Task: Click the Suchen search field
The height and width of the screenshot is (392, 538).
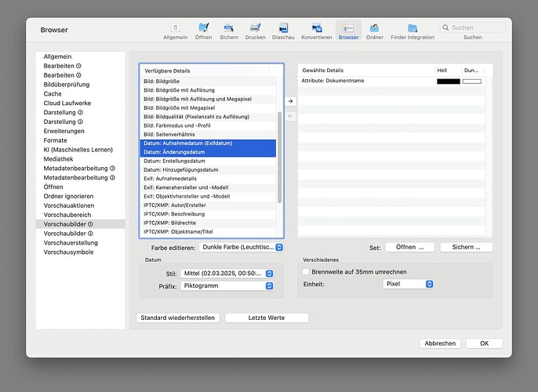Action: [472, 27]
